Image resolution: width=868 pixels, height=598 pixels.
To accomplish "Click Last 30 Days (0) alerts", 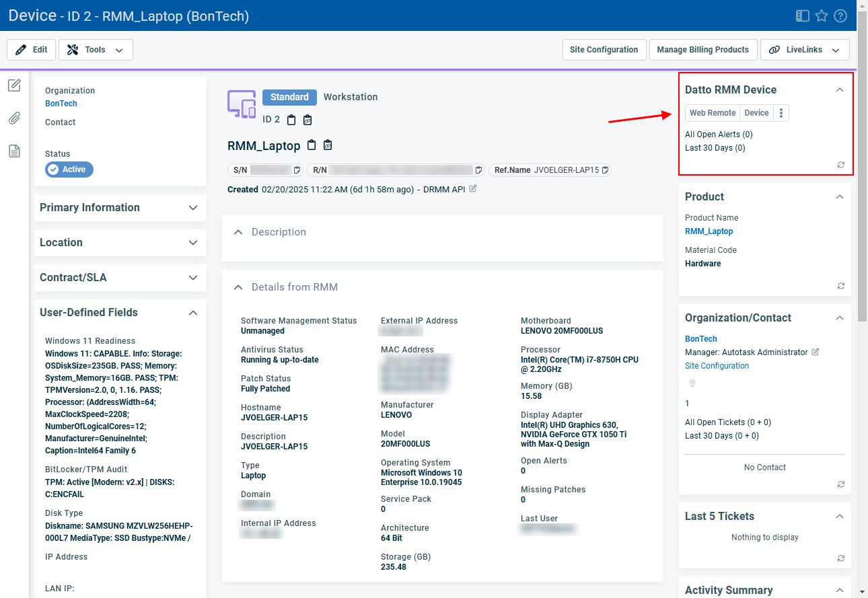I will click(x=715, y=148).
